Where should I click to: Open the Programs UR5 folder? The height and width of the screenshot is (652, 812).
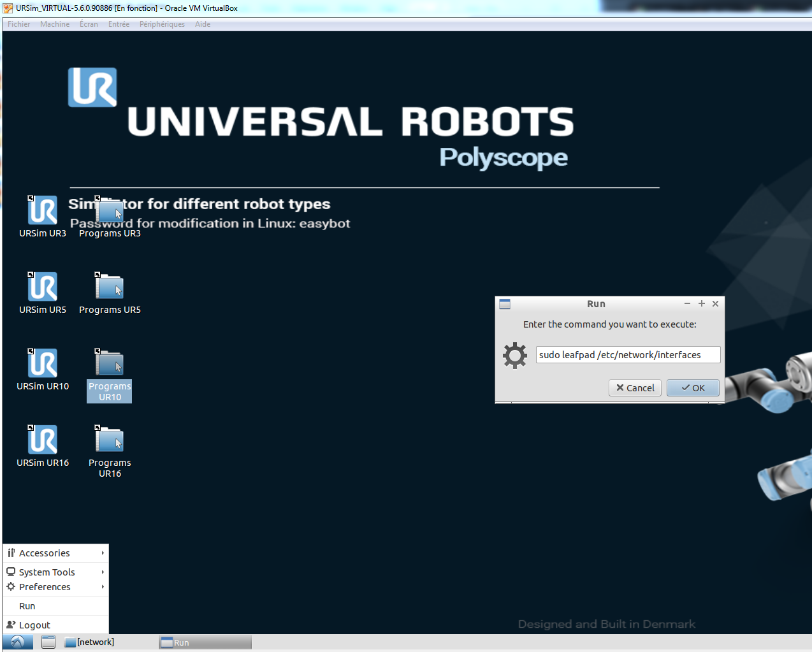(109, 287)
